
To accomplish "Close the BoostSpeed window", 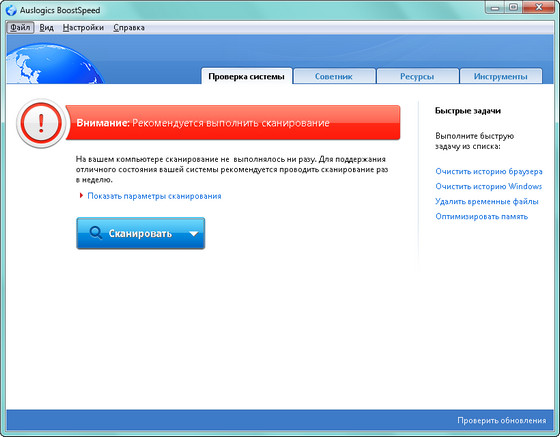I will click(x=539, y=7).
